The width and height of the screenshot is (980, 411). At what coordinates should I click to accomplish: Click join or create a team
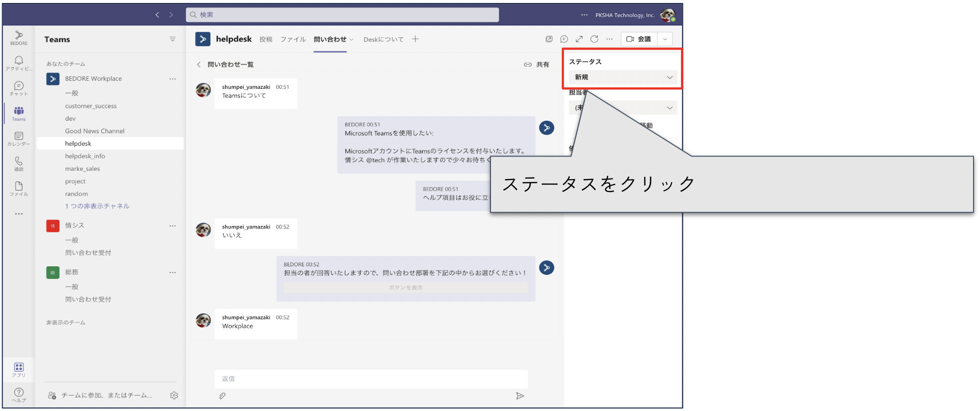pyautogui.click(x=100, y=396)
